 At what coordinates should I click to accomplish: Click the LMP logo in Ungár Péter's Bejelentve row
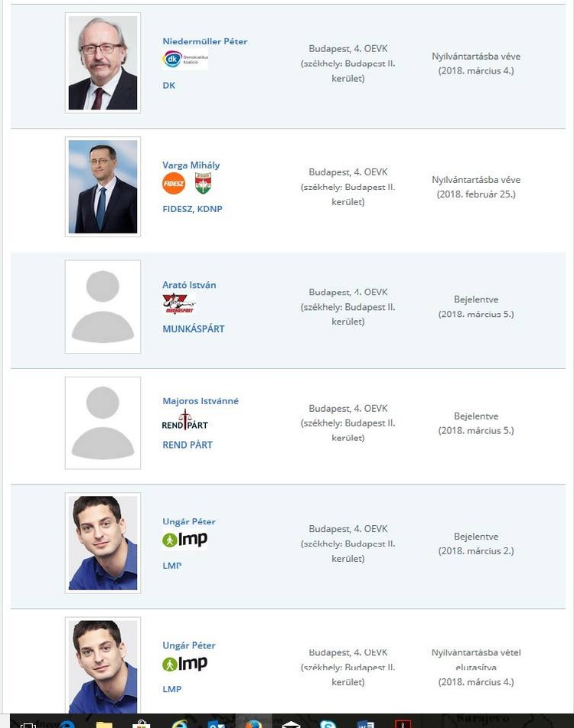[x=184, y=540]
